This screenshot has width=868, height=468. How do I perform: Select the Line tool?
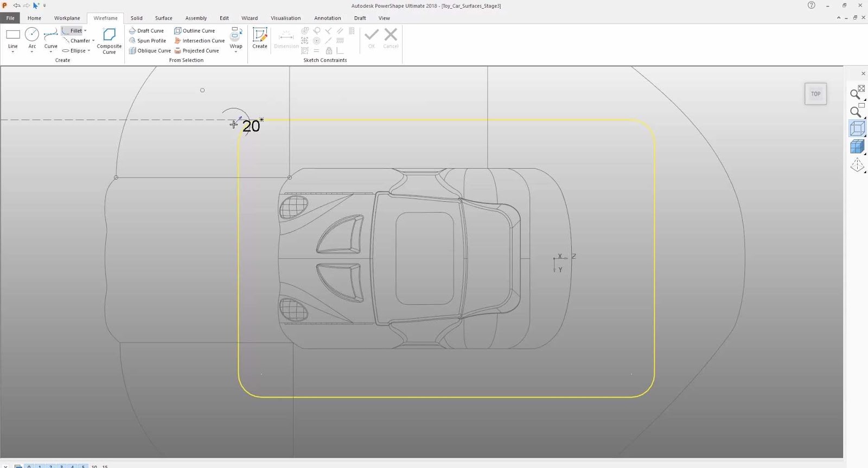(13, 39)
